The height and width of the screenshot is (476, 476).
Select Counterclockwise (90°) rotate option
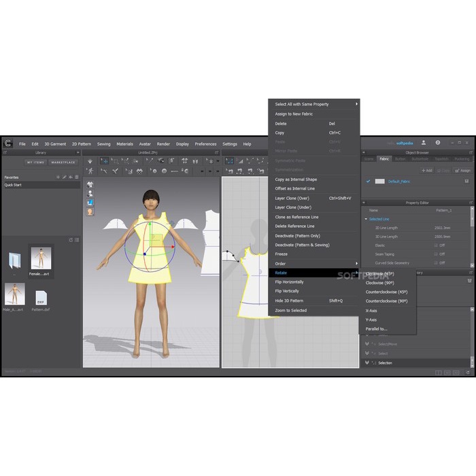point(386,301)
